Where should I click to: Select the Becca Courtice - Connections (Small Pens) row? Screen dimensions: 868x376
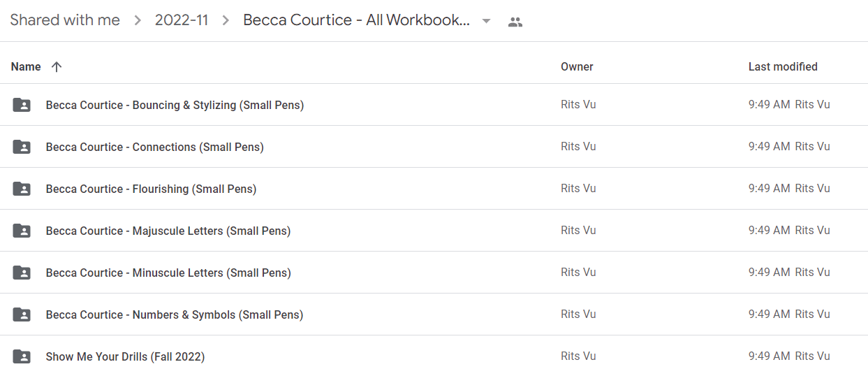pos(434,147)
